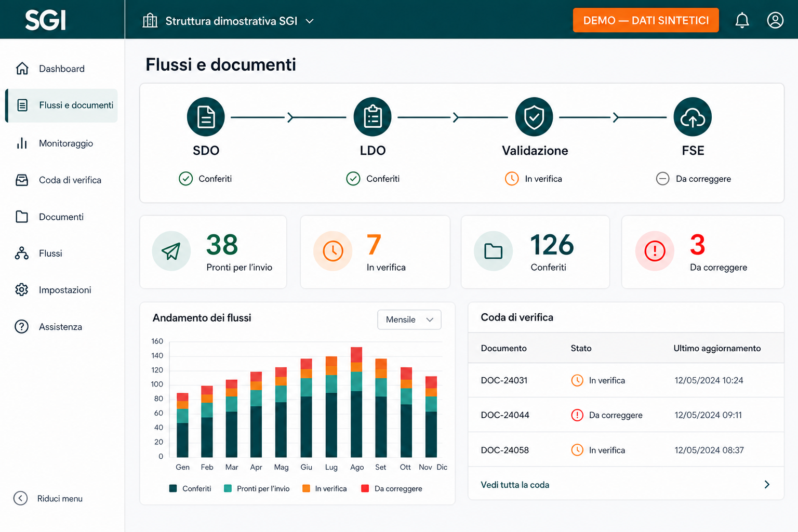Open Assistenza help menu item
Screen dimensions: 798x532
coord(61,327)
